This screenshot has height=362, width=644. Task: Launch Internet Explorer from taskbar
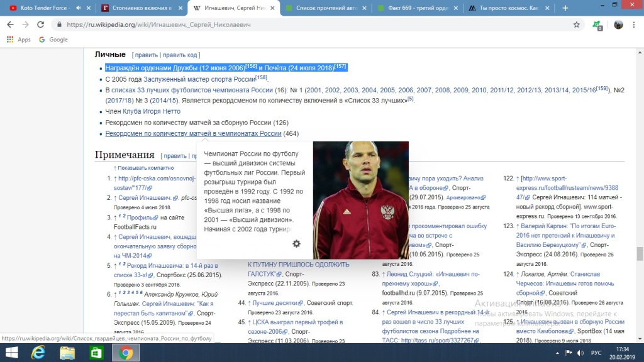click(38, 353)
